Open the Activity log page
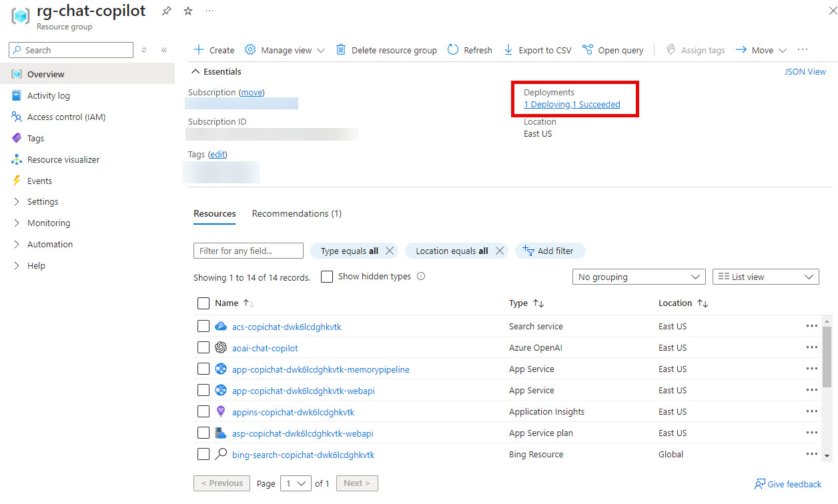This screenshot has height=504, width=838. 48,95
